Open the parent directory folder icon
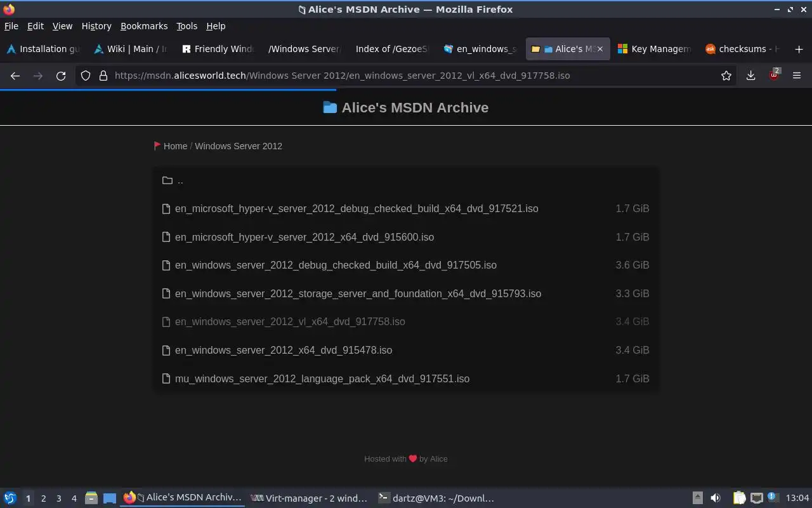 point(167,180)
